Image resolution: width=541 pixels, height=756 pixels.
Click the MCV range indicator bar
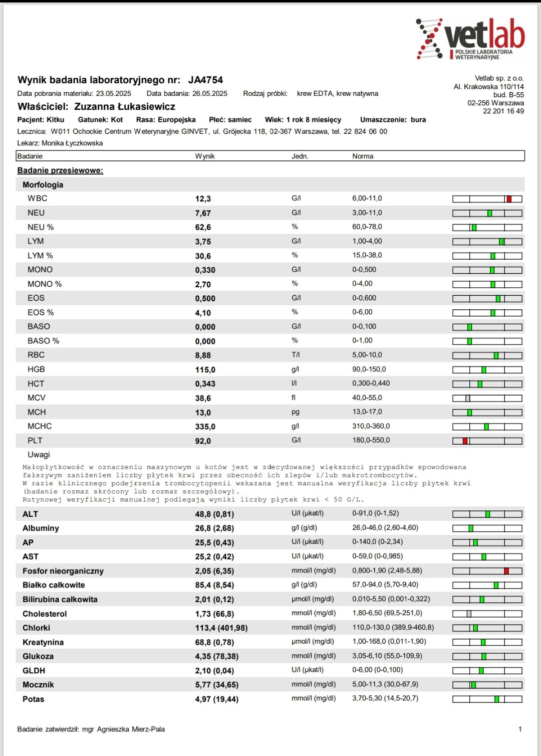[487, 399]
